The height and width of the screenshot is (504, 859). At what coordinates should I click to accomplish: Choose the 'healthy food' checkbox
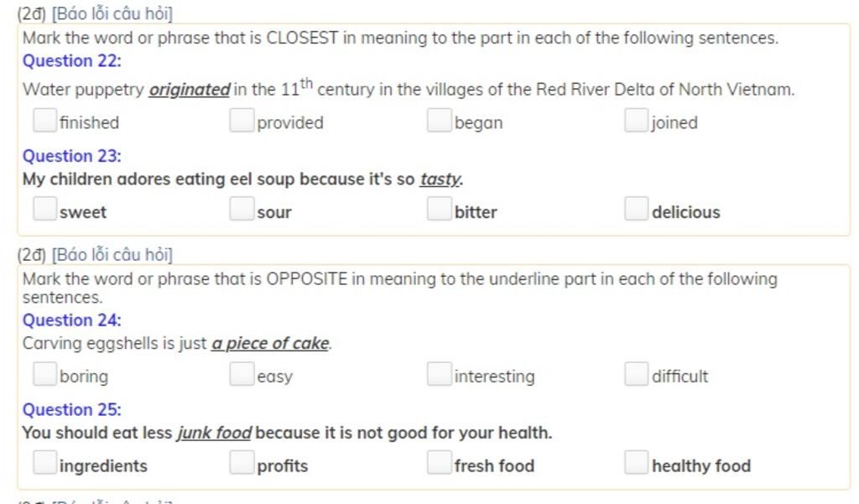[636, 462]
